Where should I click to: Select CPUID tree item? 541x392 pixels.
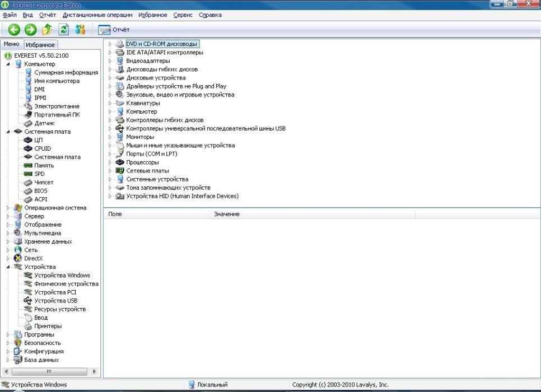pos(43,149)
